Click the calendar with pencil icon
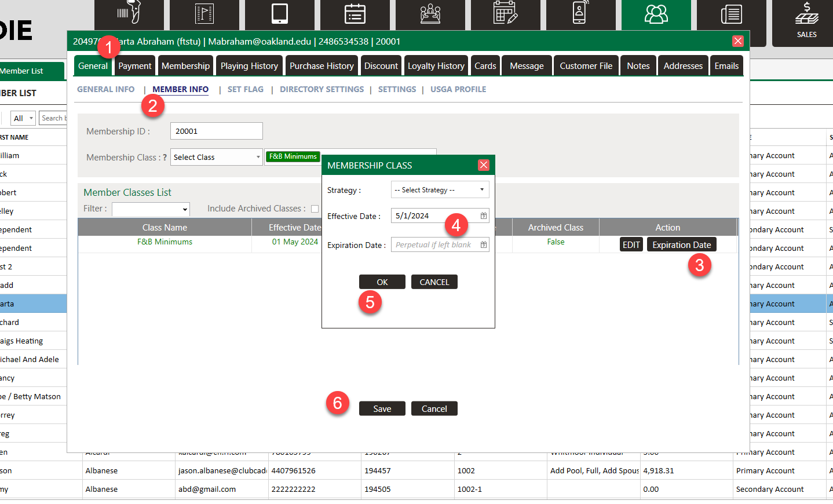This screenshot has width=833, height=504. point(505,13)
